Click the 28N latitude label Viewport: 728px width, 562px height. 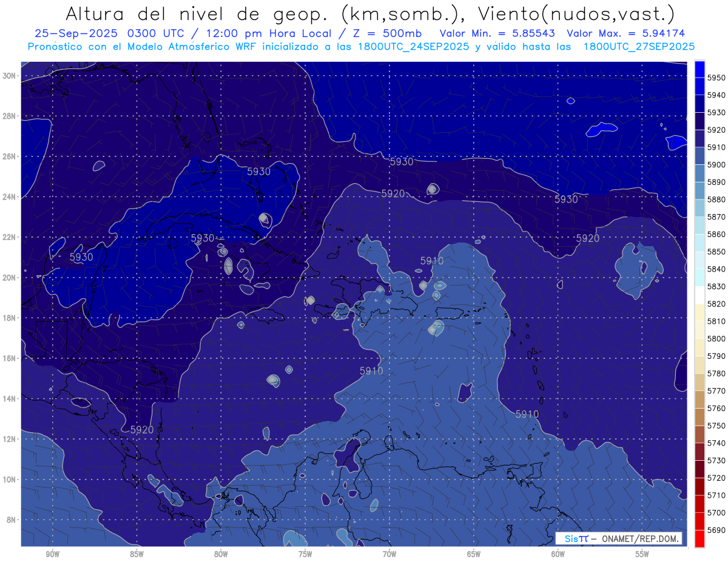click(8, 116)
